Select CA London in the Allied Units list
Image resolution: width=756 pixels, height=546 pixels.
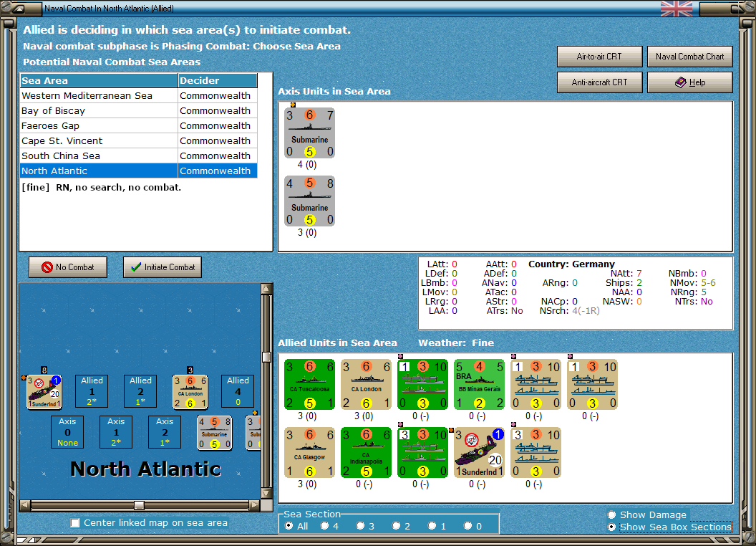pos(366,384)
